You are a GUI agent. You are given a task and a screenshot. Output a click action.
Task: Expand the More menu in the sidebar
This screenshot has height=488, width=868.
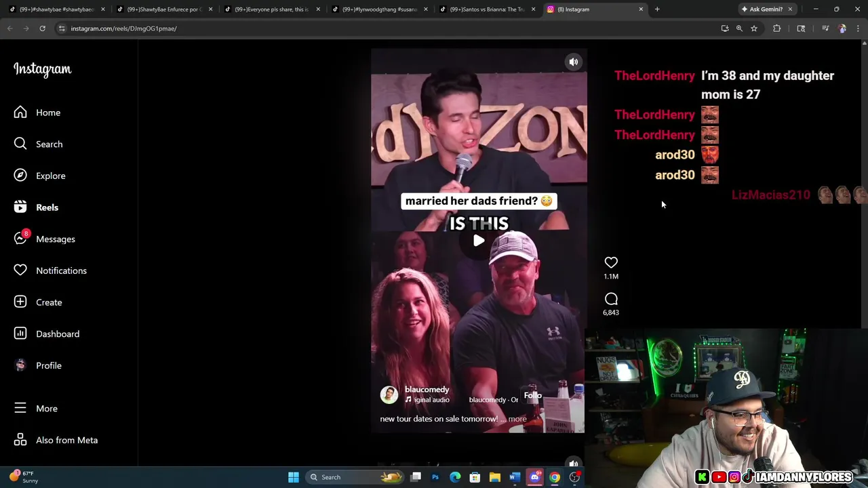[36, 408]
